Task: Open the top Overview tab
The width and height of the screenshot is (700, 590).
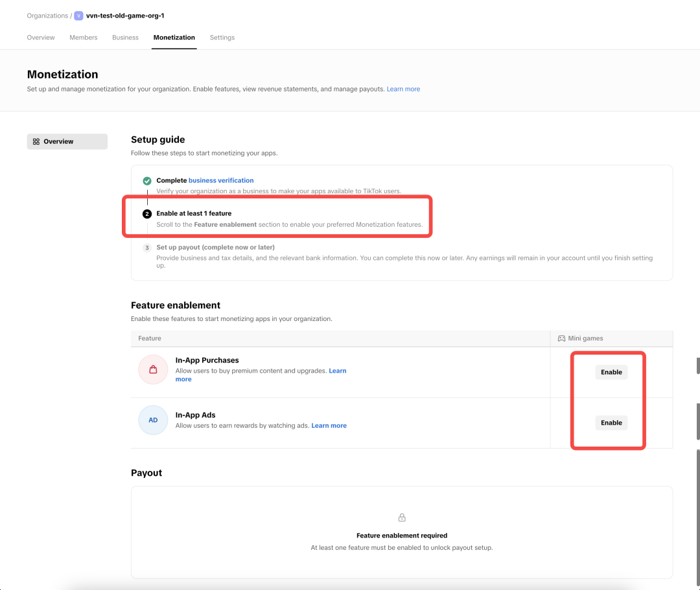Action: tap(41, 38)
